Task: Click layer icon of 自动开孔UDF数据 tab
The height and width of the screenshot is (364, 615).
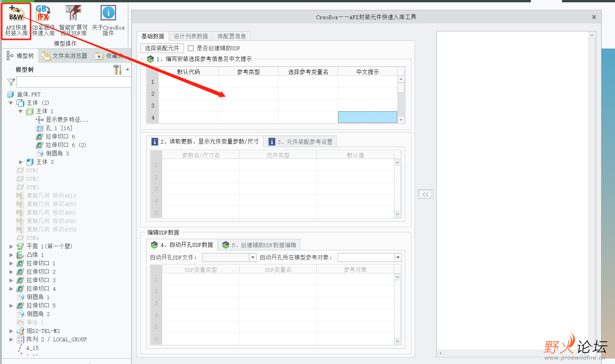Action: [154, 245]
